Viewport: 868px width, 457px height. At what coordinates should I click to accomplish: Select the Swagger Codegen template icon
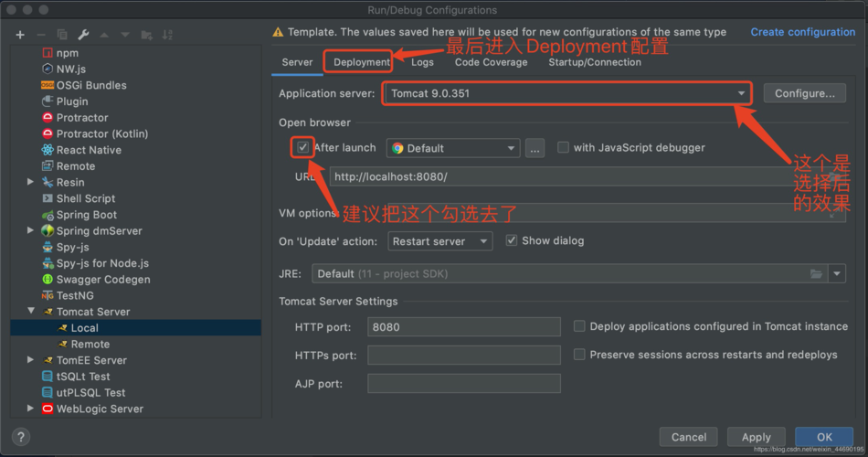click(x=48, y=279)
